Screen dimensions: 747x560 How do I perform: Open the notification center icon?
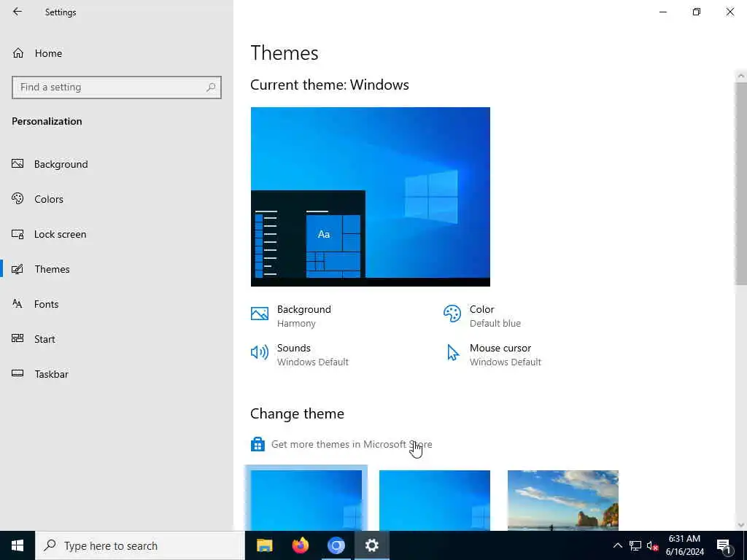724,546
